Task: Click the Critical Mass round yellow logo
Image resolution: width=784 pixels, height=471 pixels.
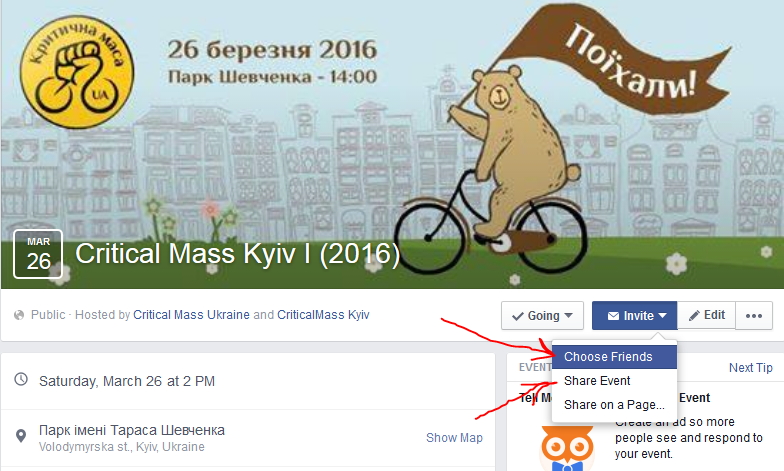Action: [77, 72]
